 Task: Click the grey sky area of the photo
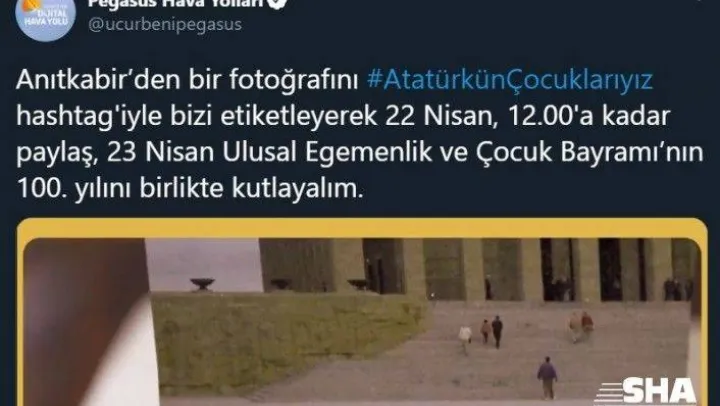203,264
